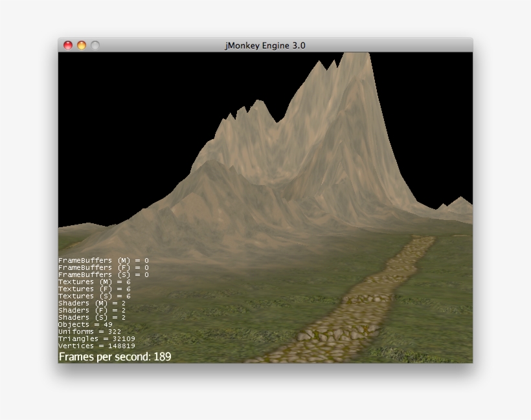
Task: Click the red close window button
Action: (x=67, y=45)
